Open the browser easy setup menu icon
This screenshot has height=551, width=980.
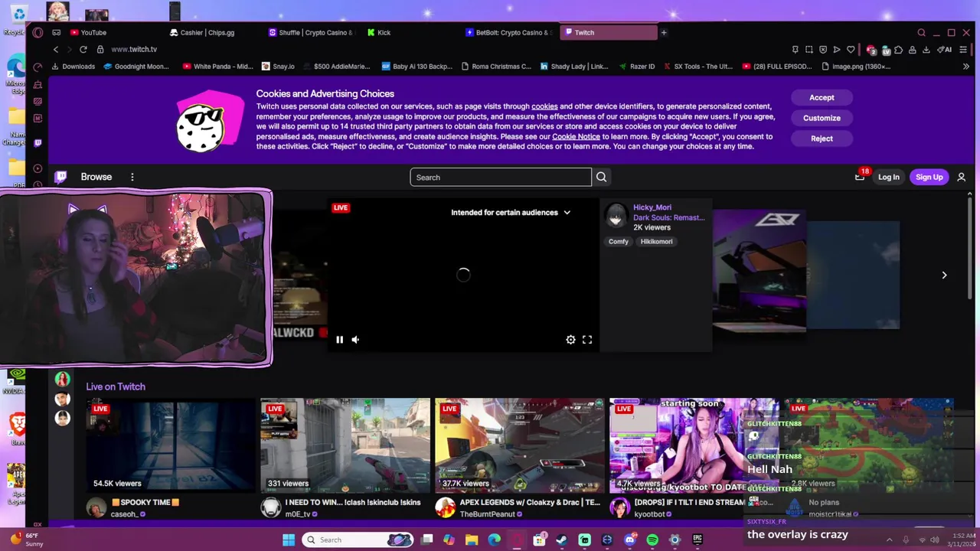962,50
